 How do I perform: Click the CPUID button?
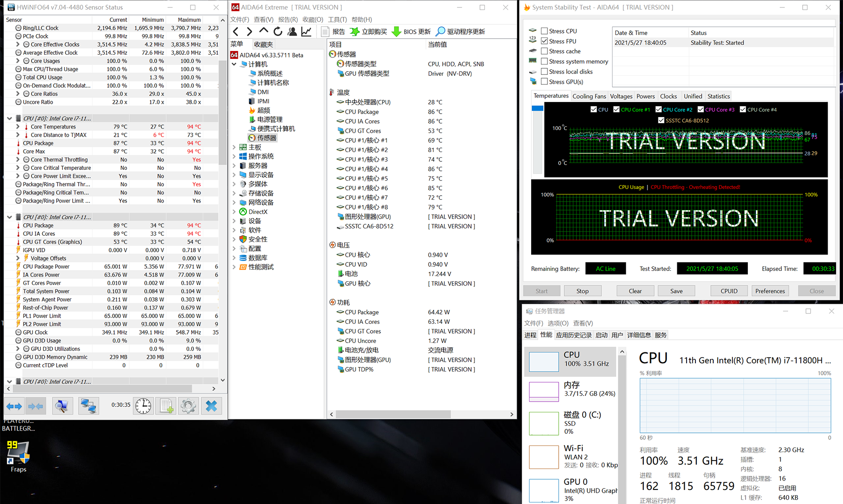coord(729,291)
